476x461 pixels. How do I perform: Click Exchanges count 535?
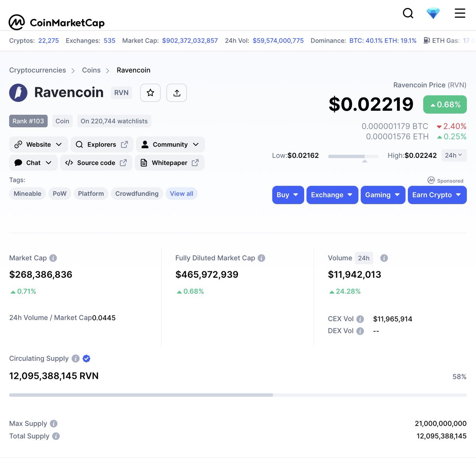coord(109,40)
